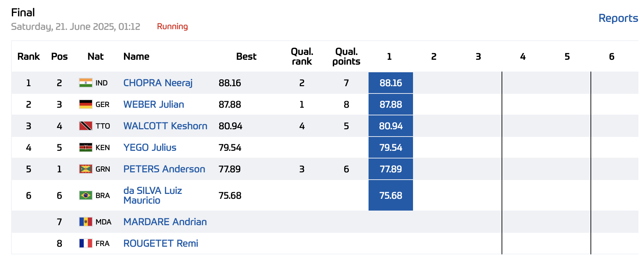
Task: Click the France flag icon
Action: coord(85,243)
